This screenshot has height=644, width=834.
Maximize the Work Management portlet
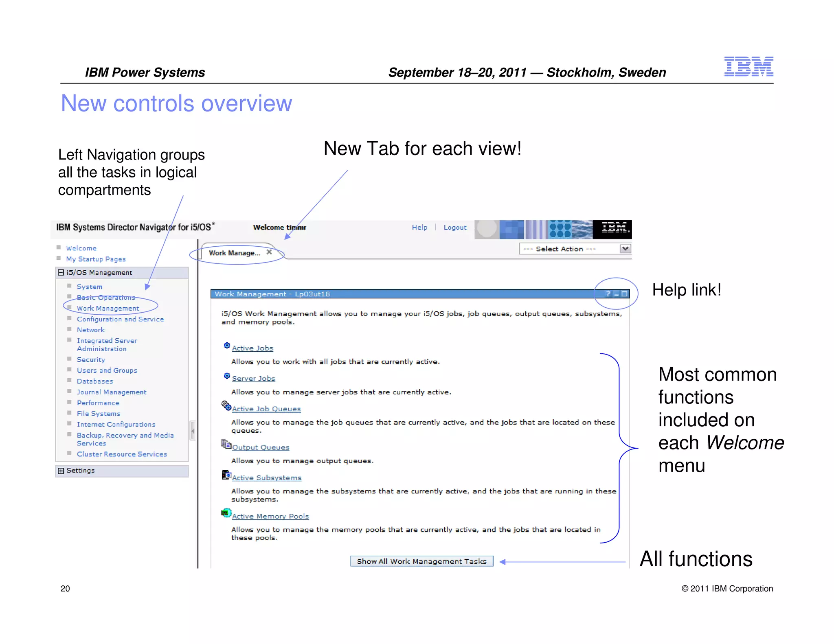click(x=625, y=294)
